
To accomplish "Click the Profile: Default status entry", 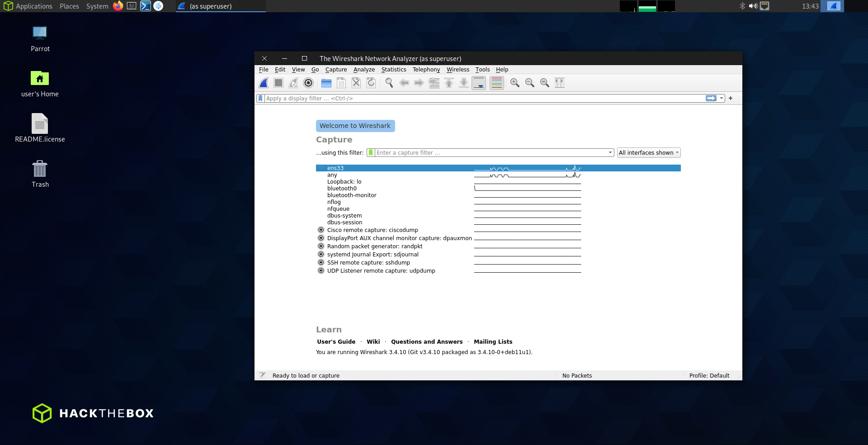I will (x=709, y=376).
